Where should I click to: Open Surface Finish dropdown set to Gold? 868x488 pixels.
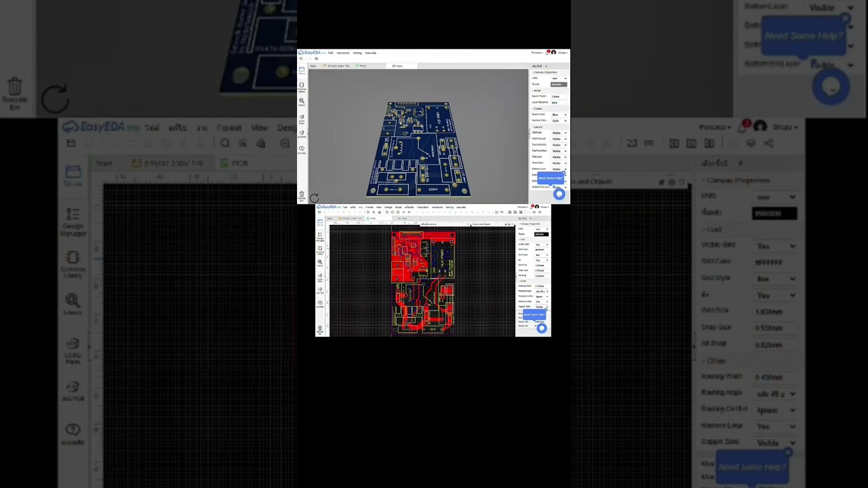(x=559, y=121)
